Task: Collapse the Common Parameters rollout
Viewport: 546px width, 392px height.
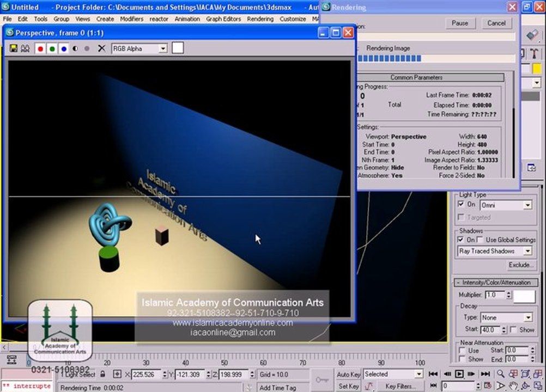Action: coord(430,77)
